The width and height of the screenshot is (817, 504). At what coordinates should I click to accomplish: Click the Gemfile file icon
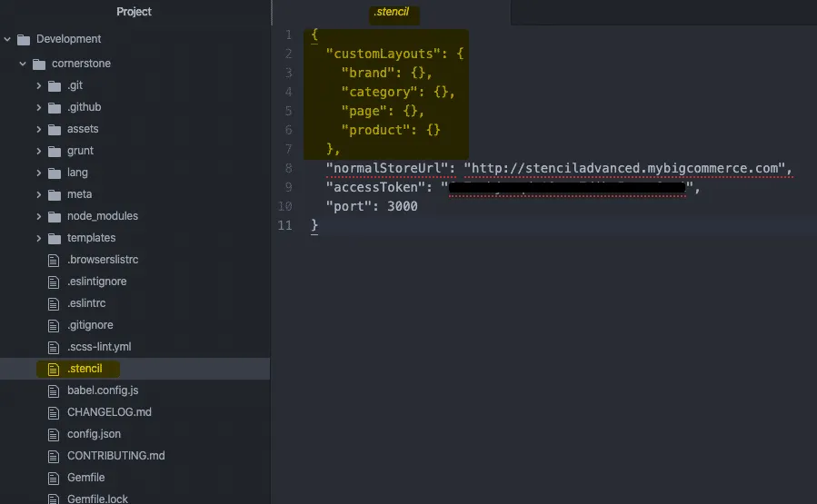[54, 478]
